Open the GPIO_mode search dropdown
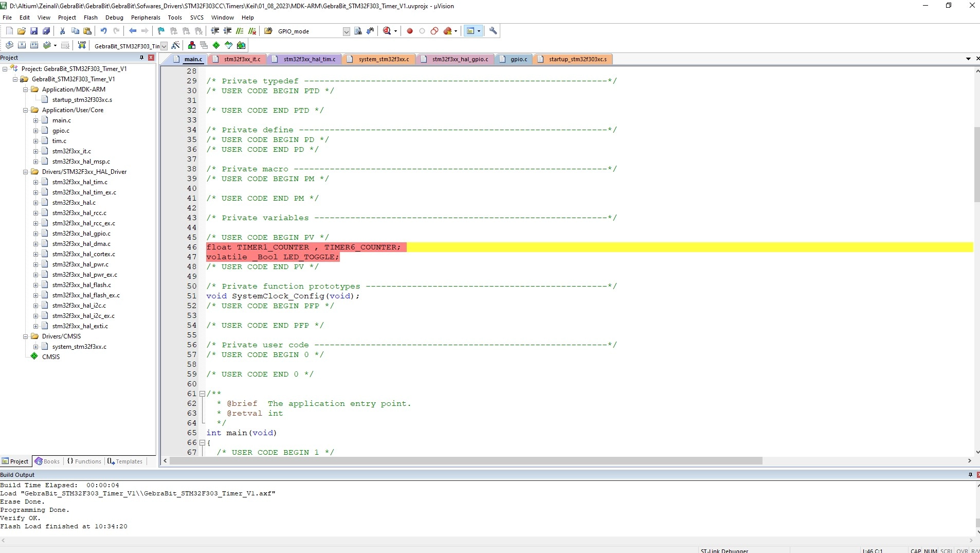 (x=346, y=31)
